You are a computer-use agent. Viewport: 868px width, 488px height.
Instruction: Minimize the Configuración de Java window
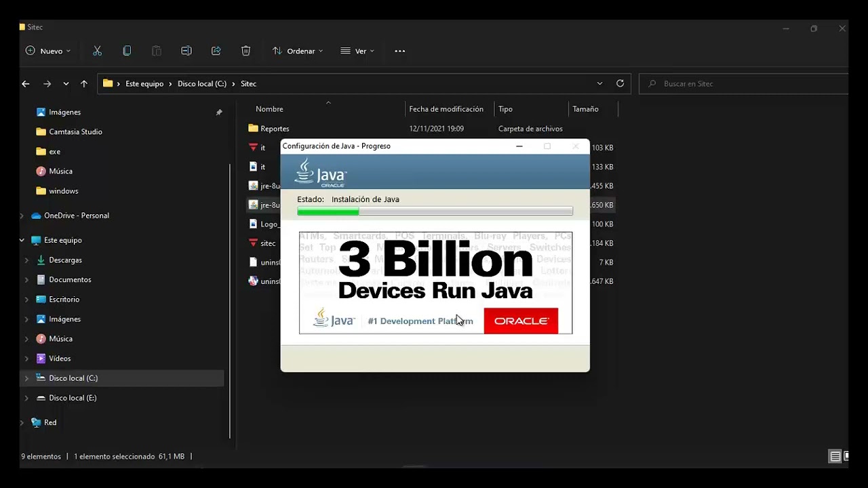[x=519, y=146]
